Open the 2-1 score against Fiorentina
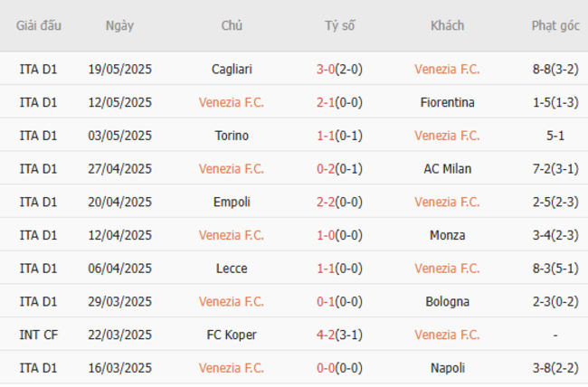 click(327, 103)
